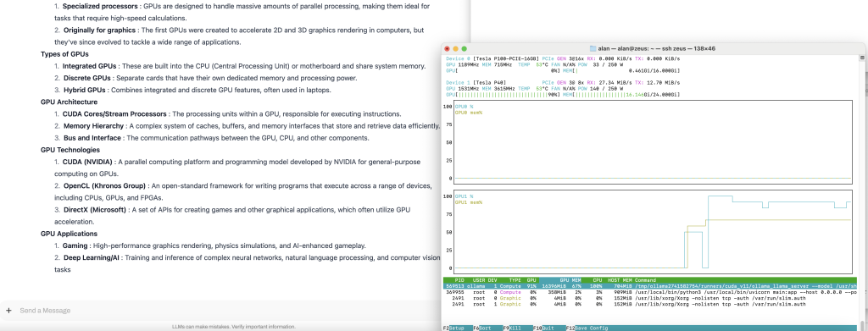
Task: Click the Device 1 GPU utilization bar at 90%
Action: (x=503, y=95)
